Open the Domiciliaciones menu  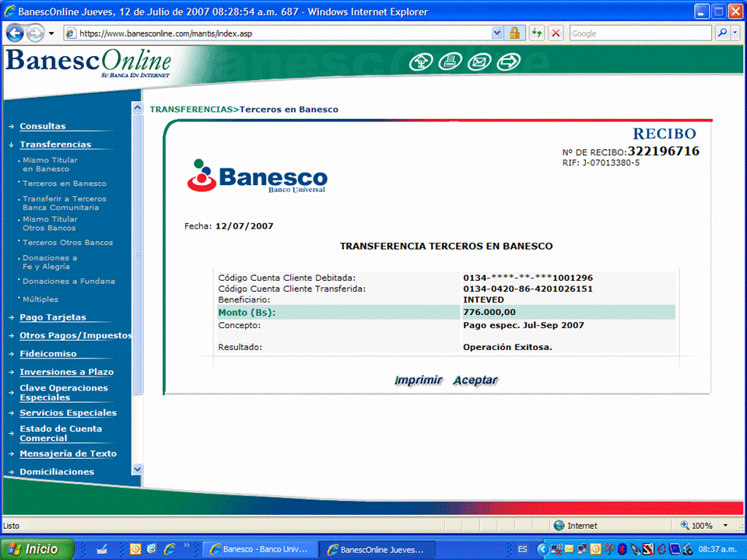coord(57,472)
